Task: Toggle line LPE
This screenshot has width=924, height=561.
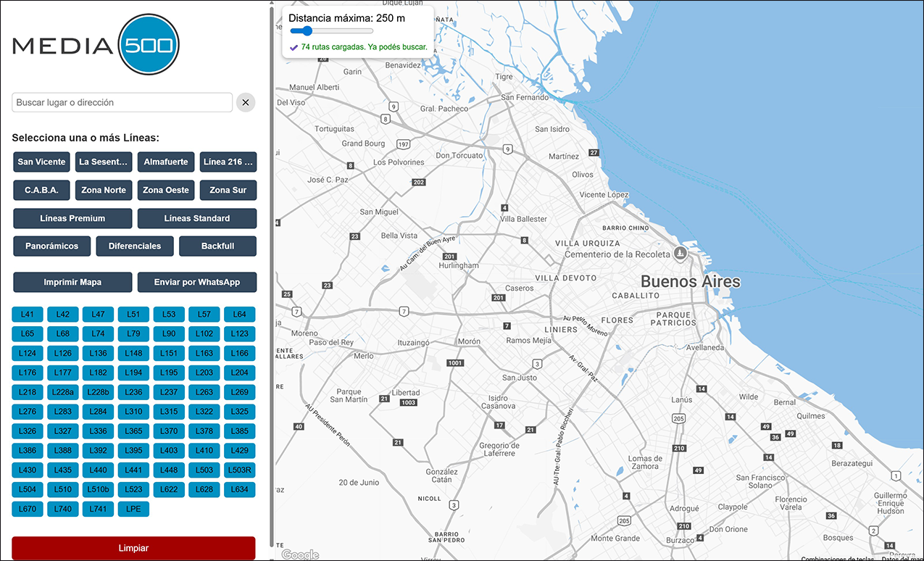Action: 133,509
